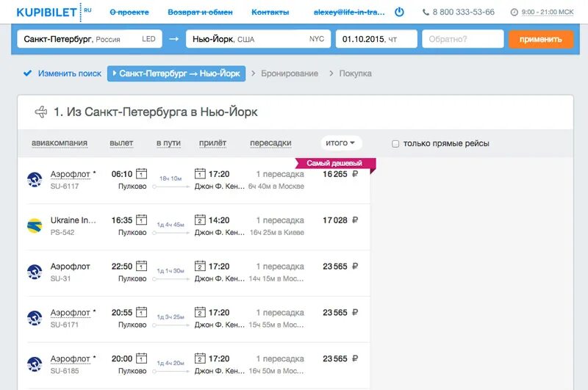Click the KUPIBILET logo
The image size is (588, 390).
point(54,12)
